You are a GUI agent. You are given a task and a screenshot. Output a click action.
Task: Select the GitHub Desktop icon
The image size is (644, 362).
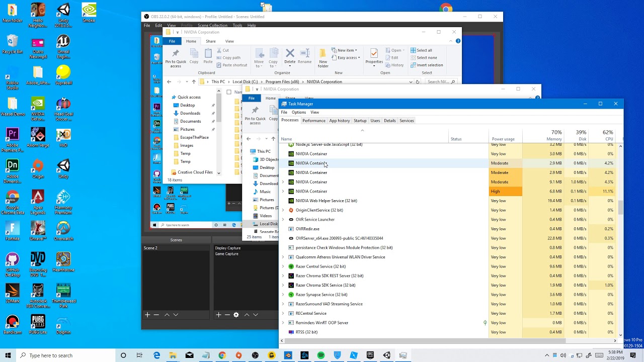coord(12,264)
